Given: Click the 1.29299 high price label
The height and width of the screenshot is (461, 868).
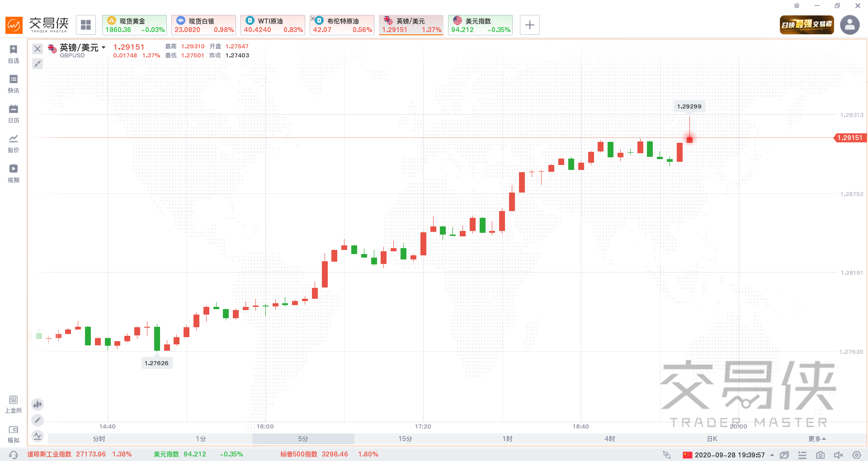Looking at the screenshot, I should pos(689,107).
